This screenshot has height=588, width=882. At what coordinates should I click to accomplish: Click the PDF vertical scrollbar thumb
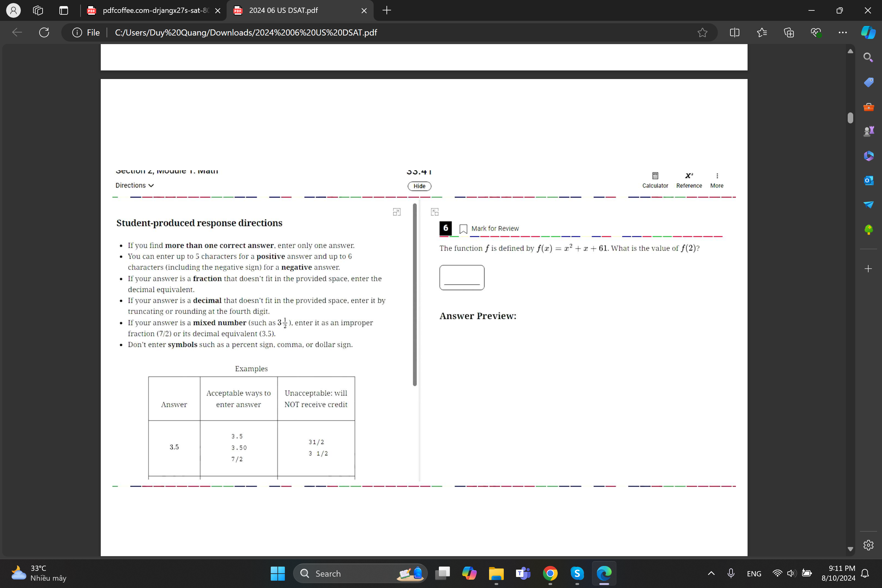(850, 118)
